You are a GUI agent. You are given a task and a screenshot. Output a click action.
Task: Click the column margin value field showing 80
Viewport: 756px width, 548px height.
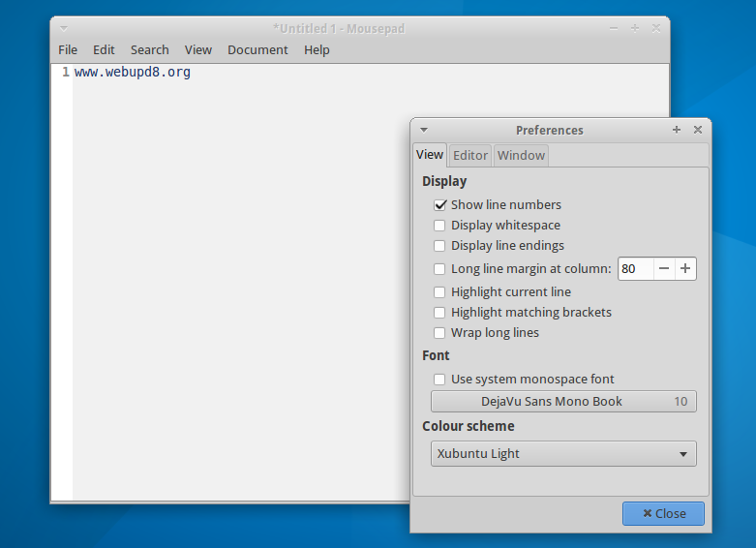[x=636, y=269]
